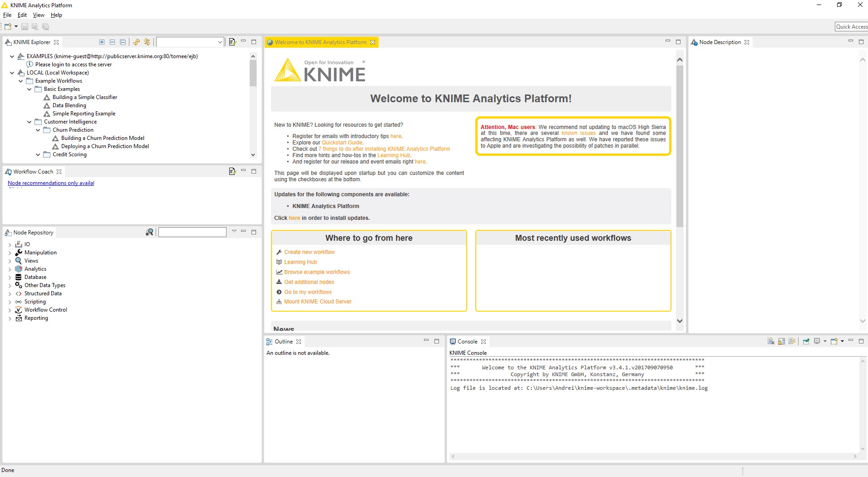The width and height of the screenshot is (868, 477).
Task: Click Display Selected Console icon
Action: pyautogui.click(x=817, y=341)
